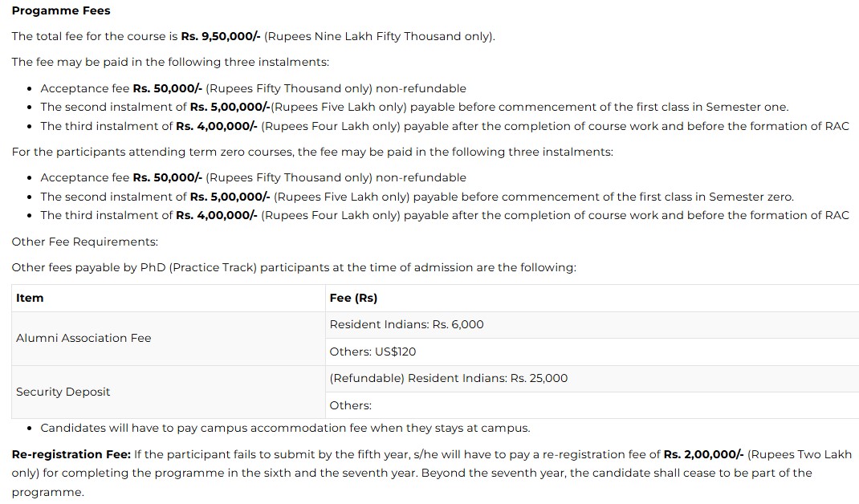Click "Rupees Nine Lakh Fifty Thousand only" text
Viewport: 859px width, 504px height.
[379, 36]
